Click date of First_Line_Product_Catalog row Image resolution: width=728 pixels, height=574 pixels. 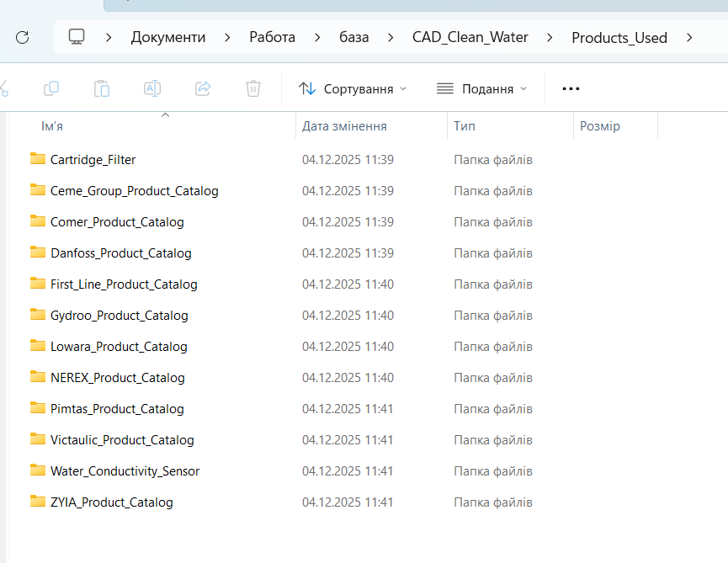348,284
